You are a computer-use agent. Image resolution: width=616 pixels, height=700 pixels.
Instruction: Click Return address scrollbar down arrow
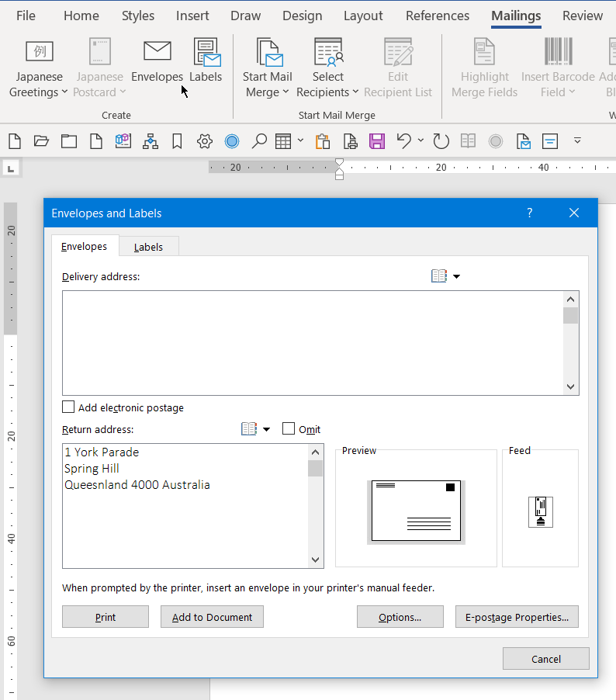[315, 560]
